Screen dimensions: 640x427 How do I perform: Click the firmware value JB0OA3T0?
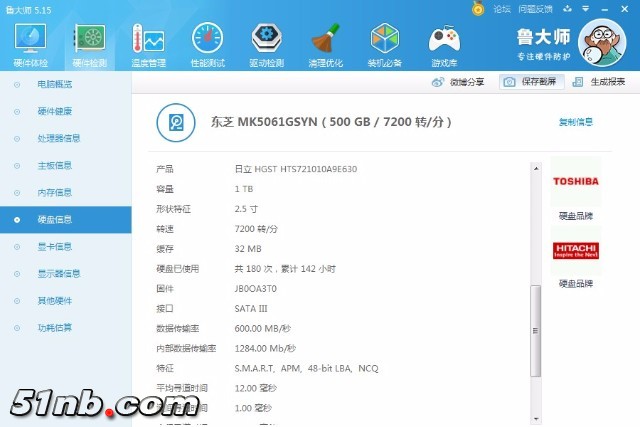pyautogui.click(x=256, y=289)
